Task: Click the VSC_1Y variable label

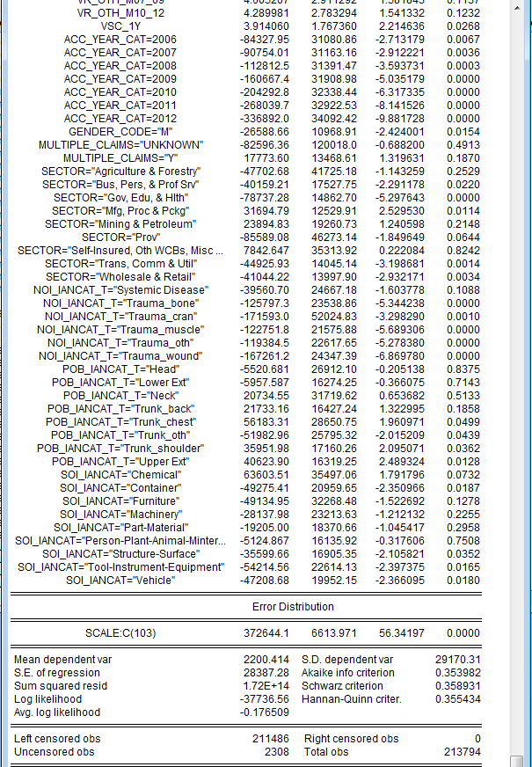Action: point(120,26)
